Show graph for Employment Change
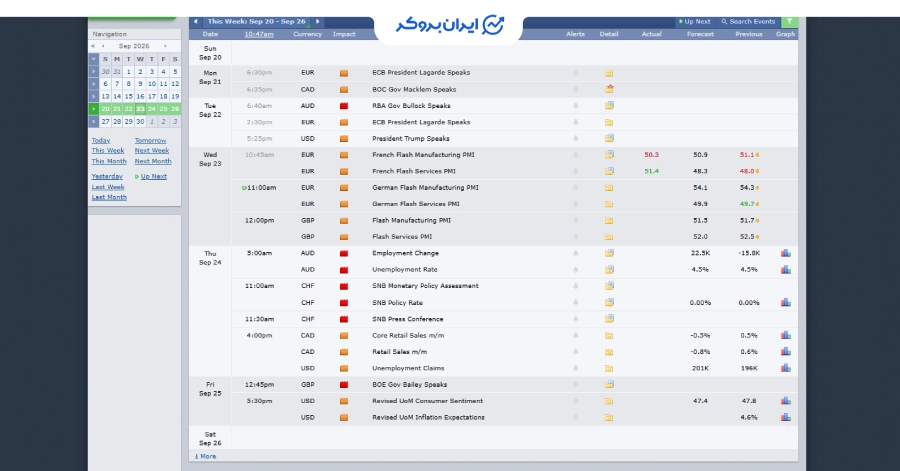The height and width of the screenshot is (471, 900). coord(786,253)
